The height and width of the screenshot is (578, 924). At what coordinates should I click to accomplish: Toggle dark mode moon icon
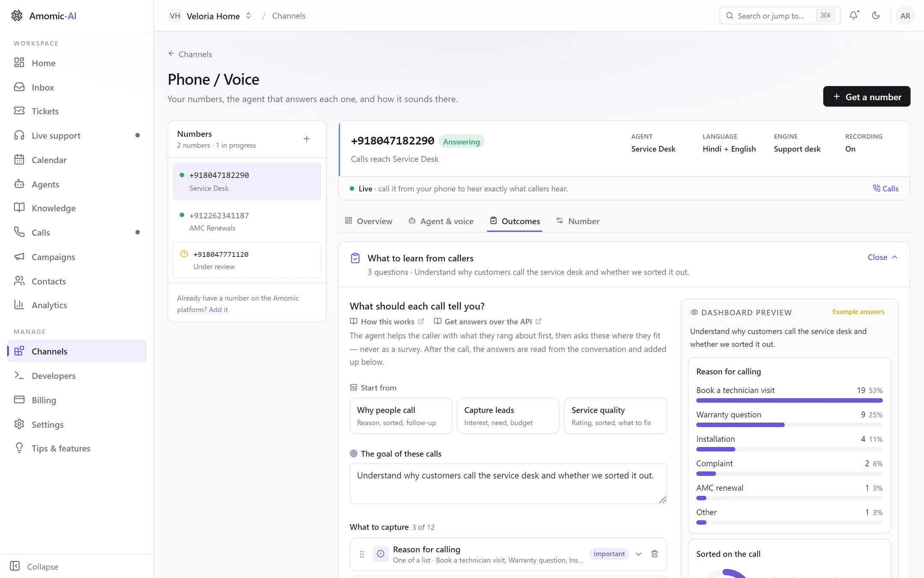(x=876, y=15)
